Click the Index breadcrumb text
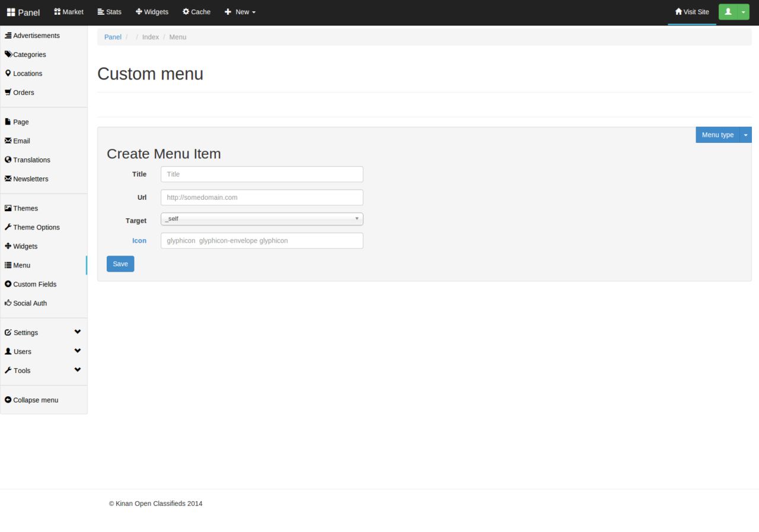The width and height of the screenshot is (759, 532). [x=151, y=37]
